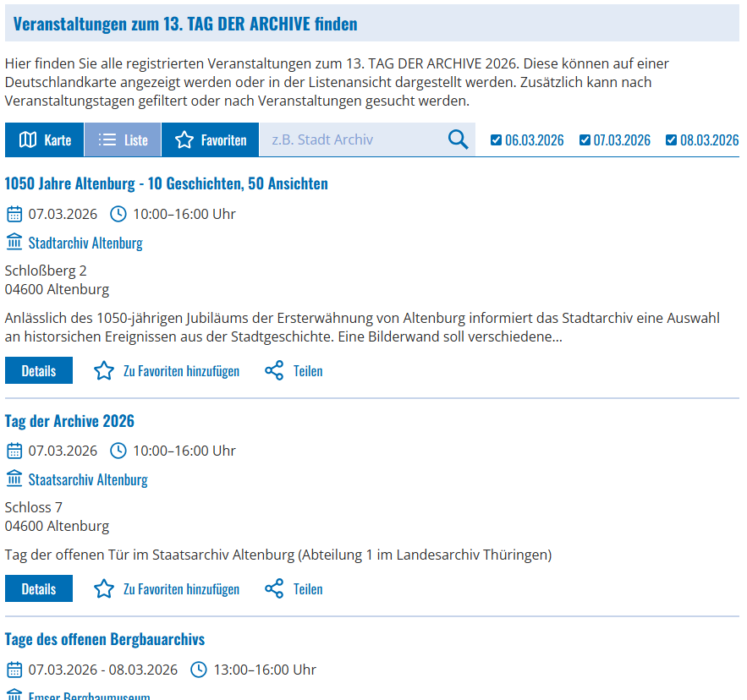Click building icon beside Staatsarchiv Altenburg

14,479
